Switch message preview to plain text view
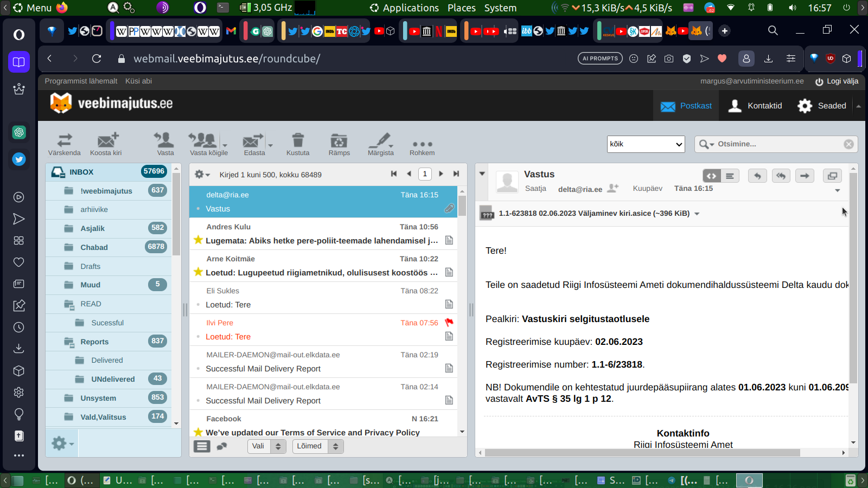 coord(730,176)
